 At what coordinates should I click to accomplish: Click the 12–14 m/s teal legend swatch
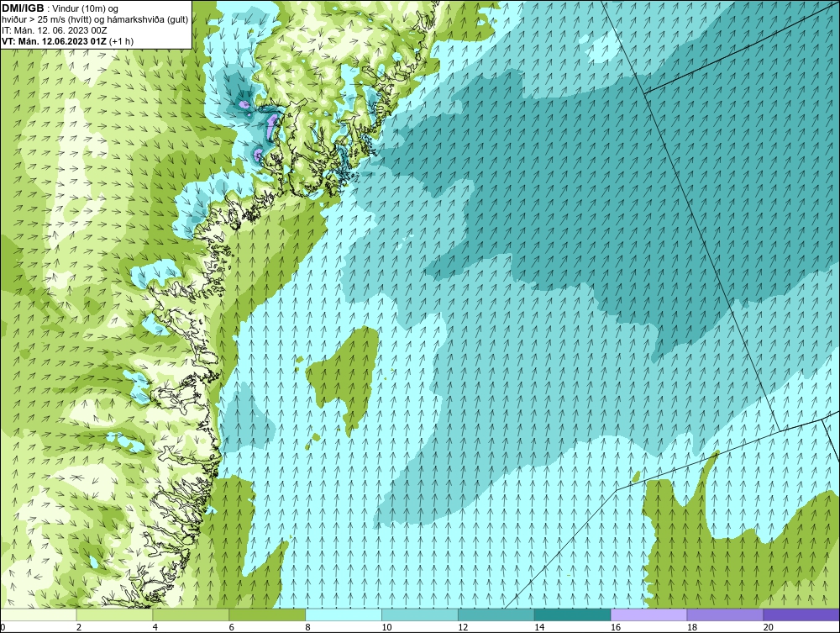(496, 615)
